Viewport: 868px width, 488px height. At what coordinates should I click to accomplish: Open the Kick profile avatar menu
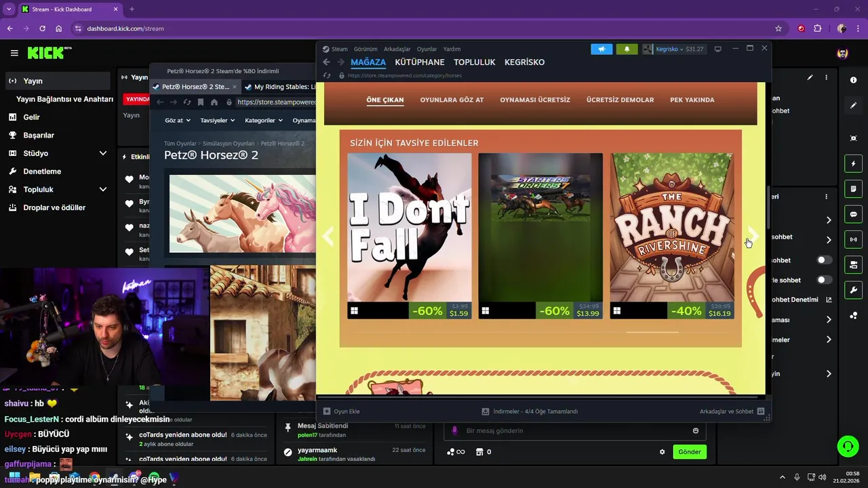[843, 54]
